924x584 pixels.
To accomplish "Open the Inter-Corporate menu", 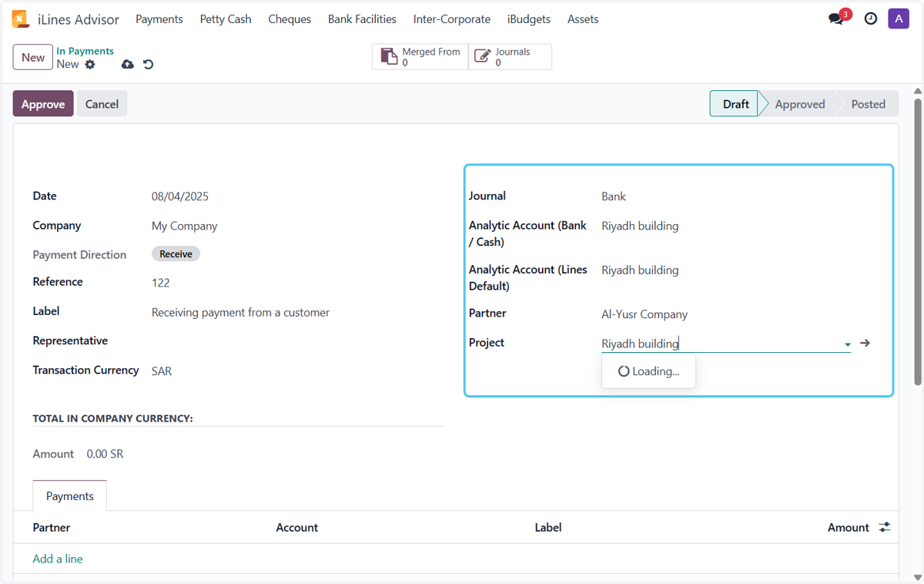I will [x=452, y=19].
